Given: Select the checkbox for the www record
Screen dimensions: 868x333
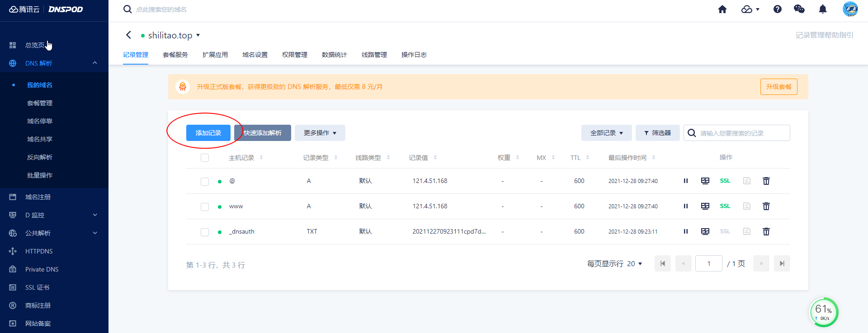Looking at the screenshot, I should [205, 206].
